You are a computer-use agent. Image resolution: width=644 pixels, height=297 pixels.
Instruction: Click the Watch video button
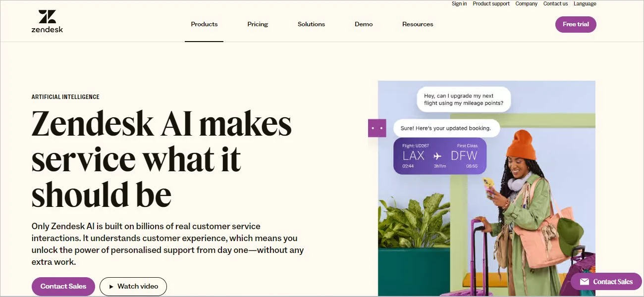point(133,286)
